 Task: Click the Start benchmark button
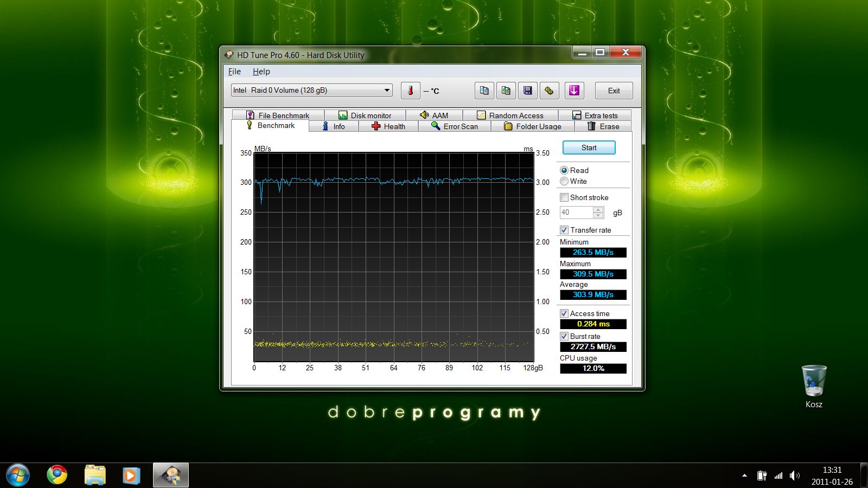tap(589, 147)
